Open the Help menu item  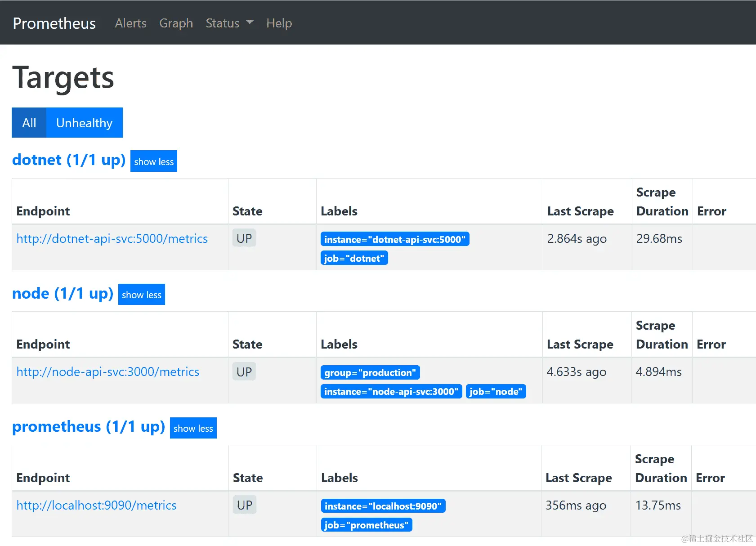coord(279,23)
